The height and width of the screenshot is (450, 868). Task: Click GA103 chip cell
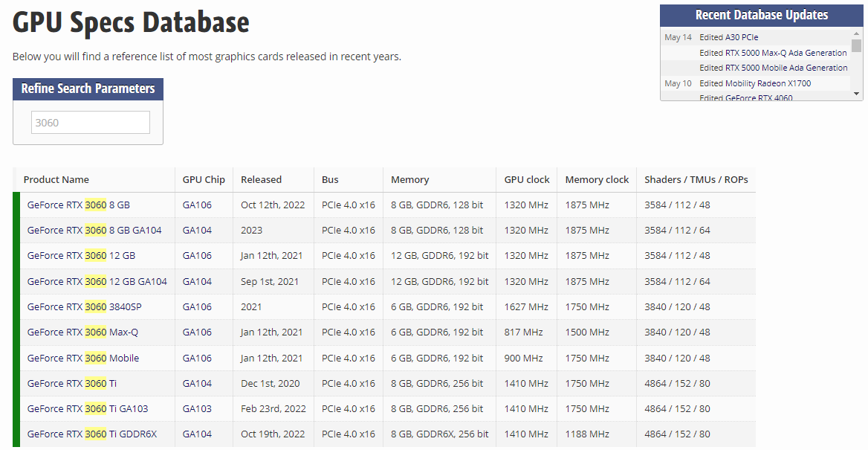tap(197, 408)
